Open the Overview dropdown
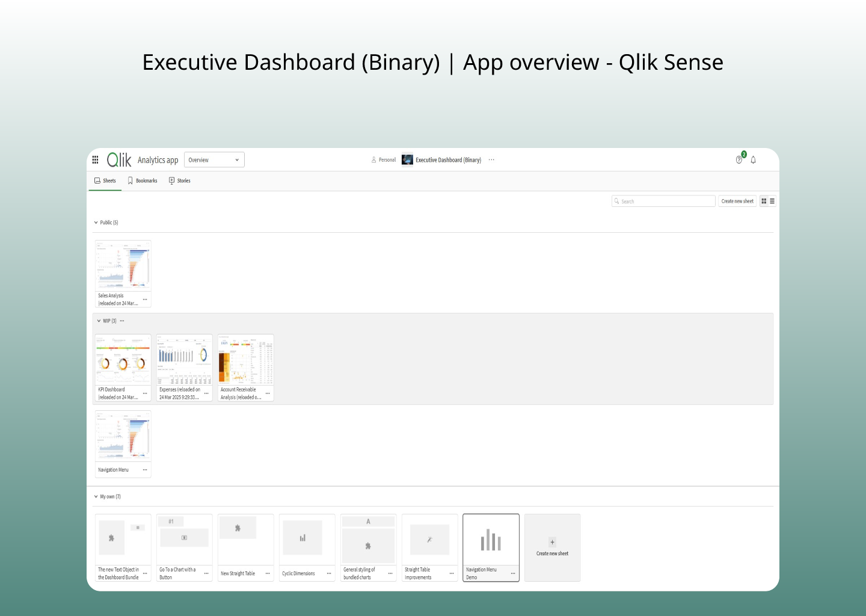The width and height of the screenshot is (866, 616). (x=214, y=160)
